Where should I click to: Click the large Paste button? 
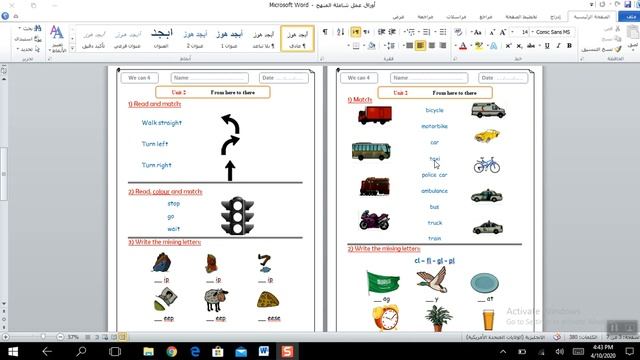coord(632,37)
